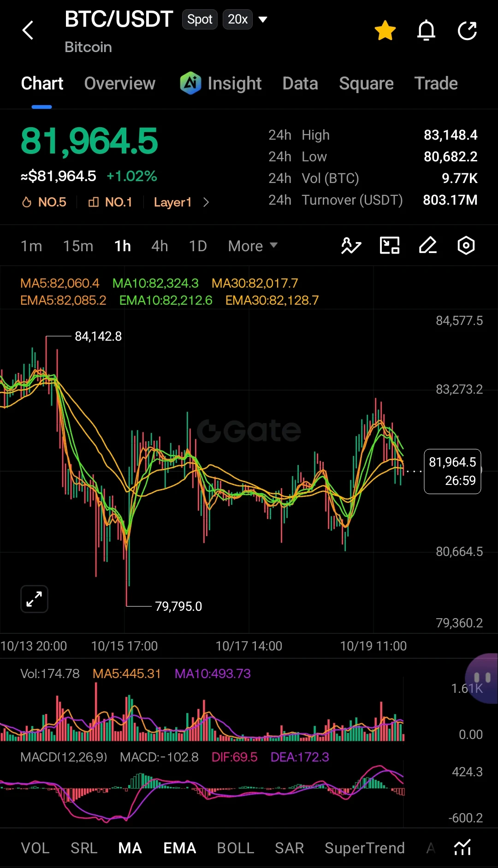The width and height of the screenshot is (498, 868).
Task: Select the 1D timeframe
Action: point(198,246)
